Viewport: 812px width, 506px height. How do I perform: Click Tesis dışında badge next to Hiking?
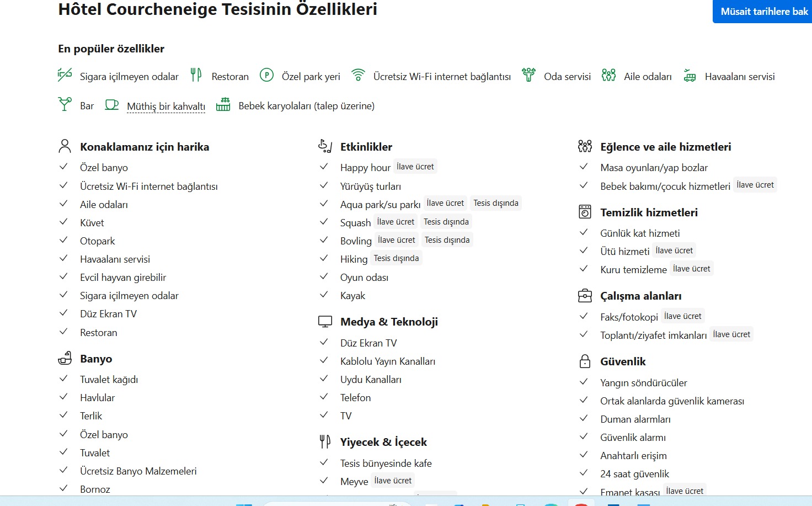click(x=396, y=258)
